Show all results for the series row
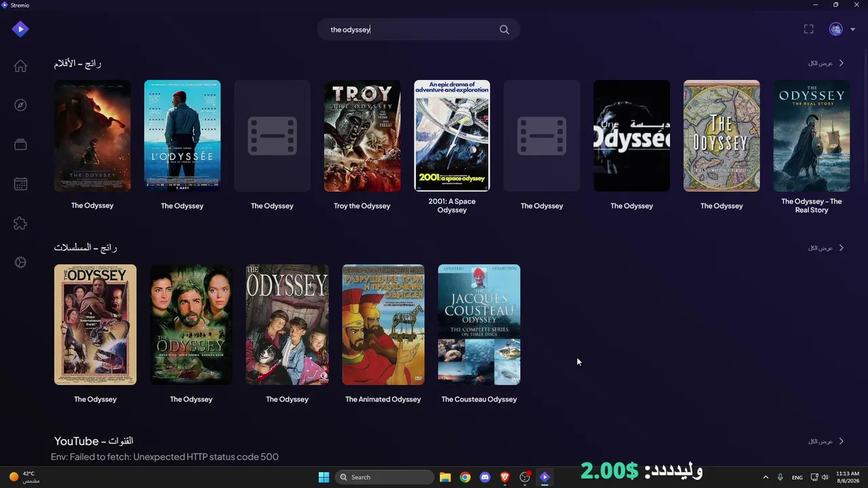This screenshot has width=868, height=488. (826, 248)
